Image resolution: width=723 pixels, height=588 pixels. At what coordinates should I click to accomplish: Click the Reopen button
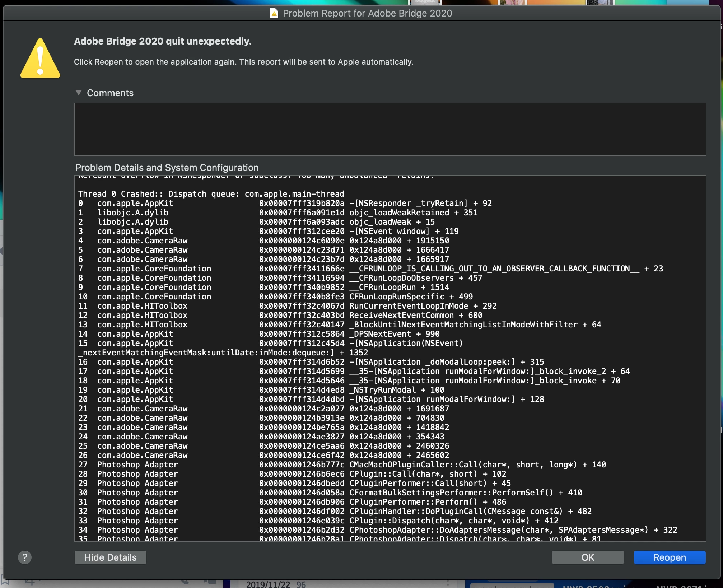click(x=670, y=557)
